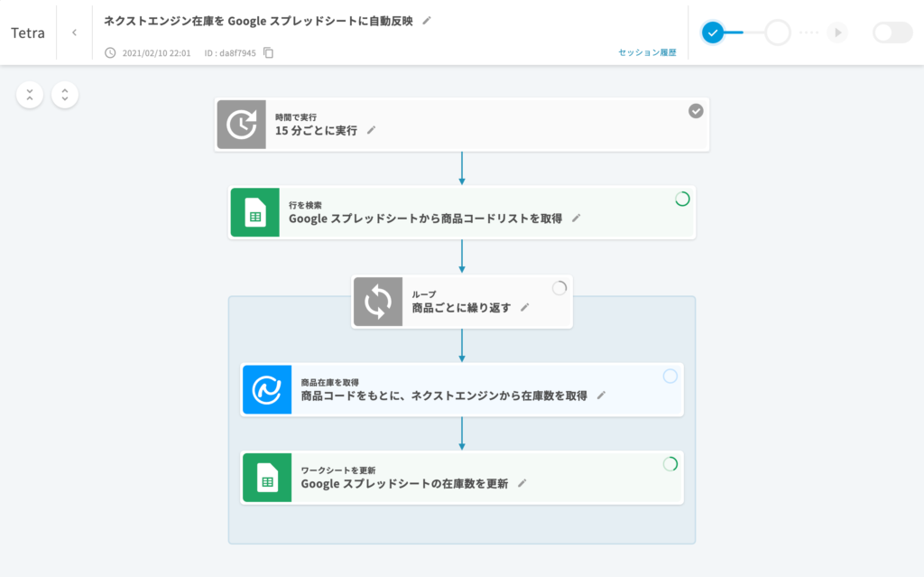
Task: Collapse all steps with the inward arrows button
Action: [30, 95]
